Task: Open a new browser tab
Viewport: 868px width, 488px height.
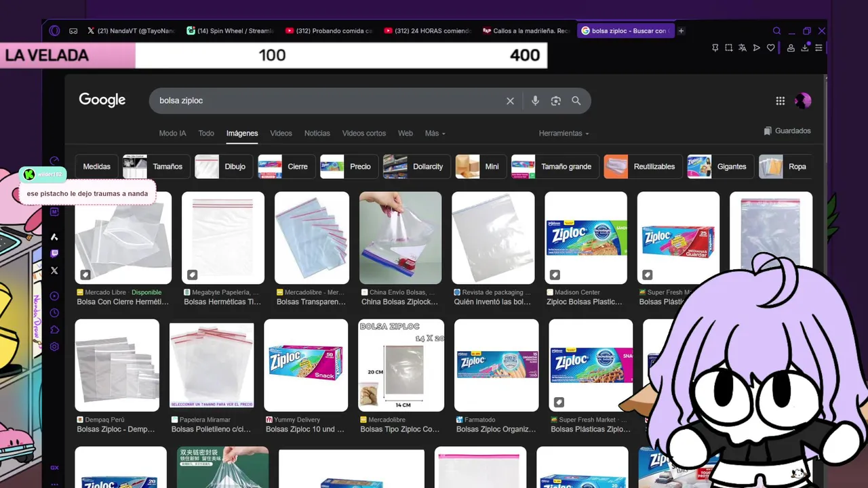Action: pos(681,30)
